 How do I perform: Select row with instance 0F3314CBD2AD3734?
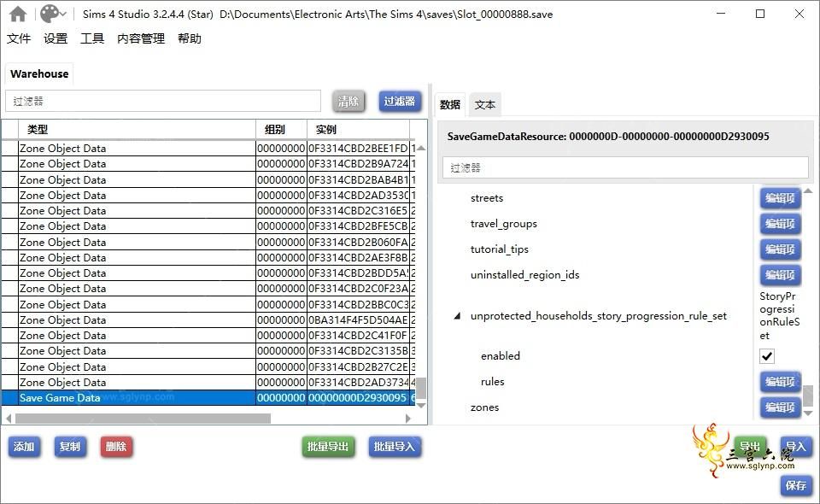[x=208, y=382]
